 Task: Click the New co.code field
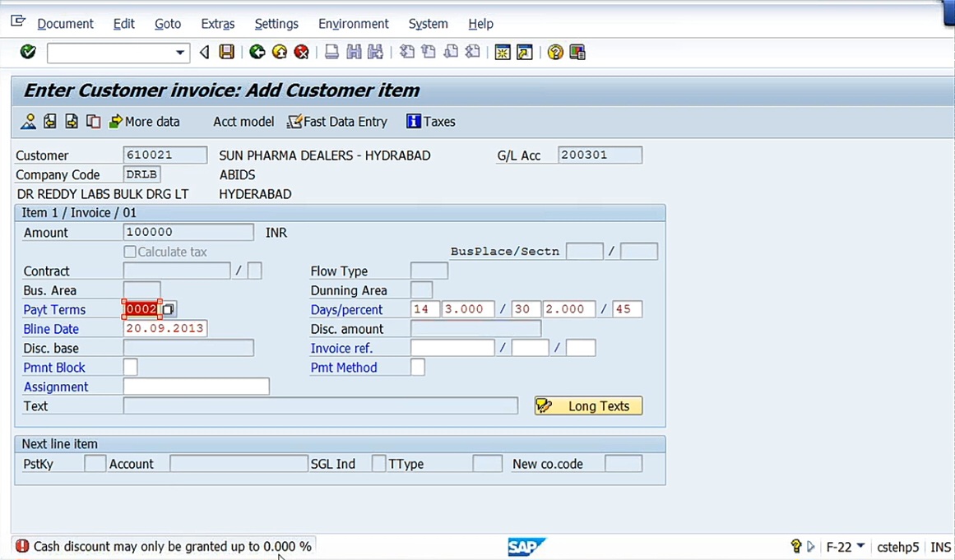tap(624, 464)
